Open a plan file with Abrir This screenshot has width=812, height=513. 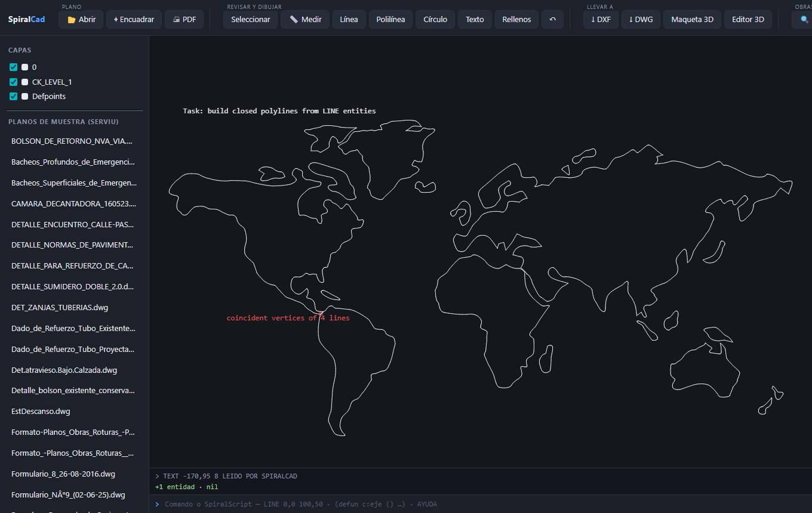81,19
